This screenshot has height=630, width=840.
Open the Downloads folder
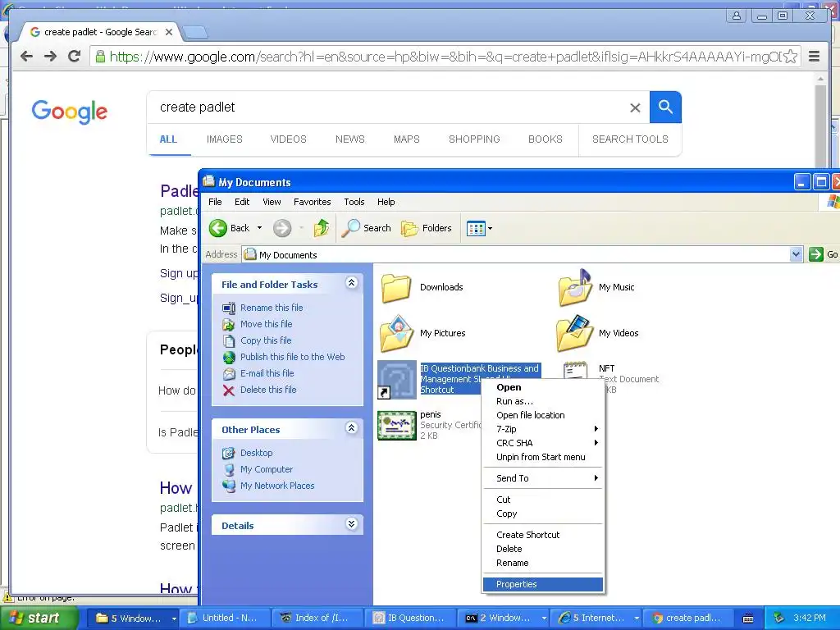click(396, 288)
